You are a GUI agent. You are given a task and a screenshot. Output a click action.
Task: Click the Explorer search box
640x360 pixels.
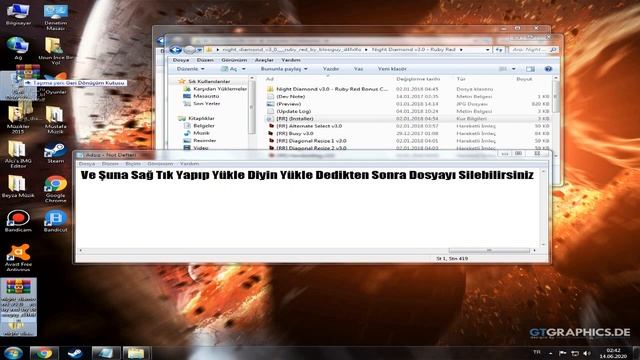533,50
